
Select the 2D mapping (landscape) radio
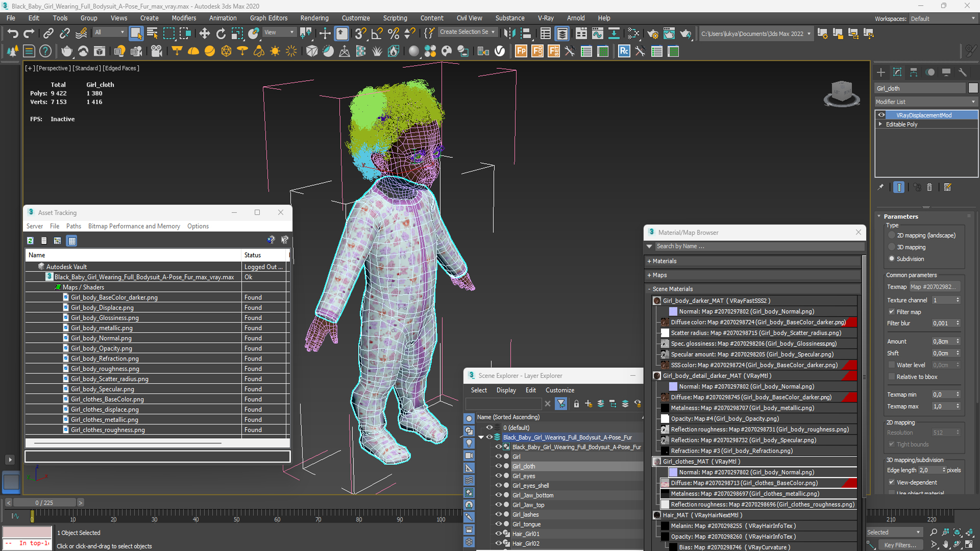click(892, 235)
